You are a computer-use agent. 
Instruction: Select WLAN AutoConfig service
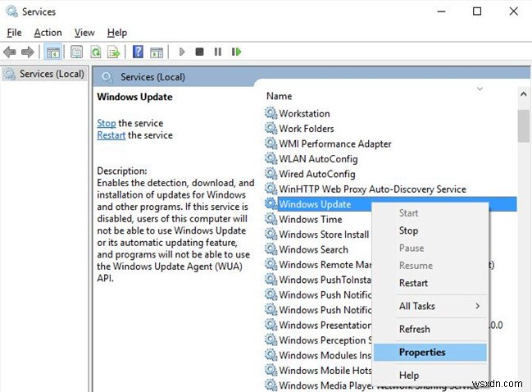click(x=318, y=159)
